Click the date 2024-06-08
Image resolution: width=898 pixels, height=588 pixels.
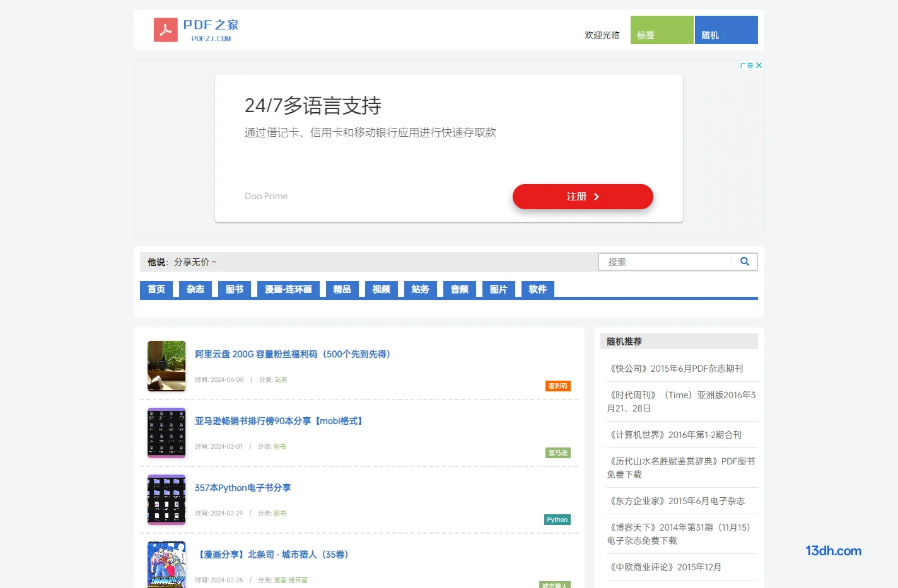pyautogui.click(x=227, y=379)
